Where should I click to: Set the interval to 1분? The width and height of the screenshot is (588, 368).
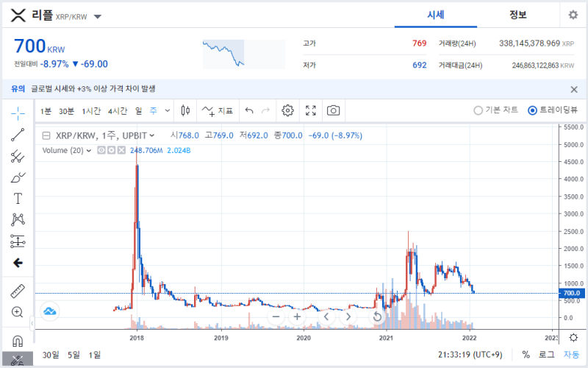coord(46,111)
